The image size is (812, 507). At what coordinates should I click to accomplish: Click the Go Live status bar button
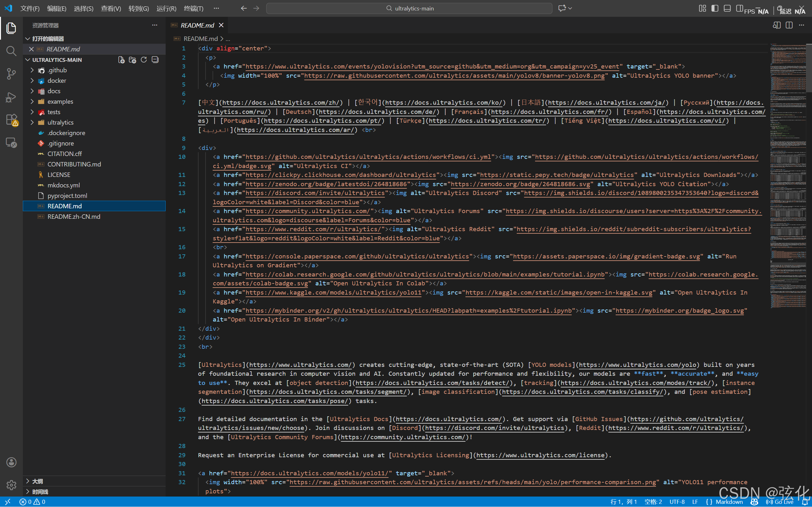(x=780, y=502)
